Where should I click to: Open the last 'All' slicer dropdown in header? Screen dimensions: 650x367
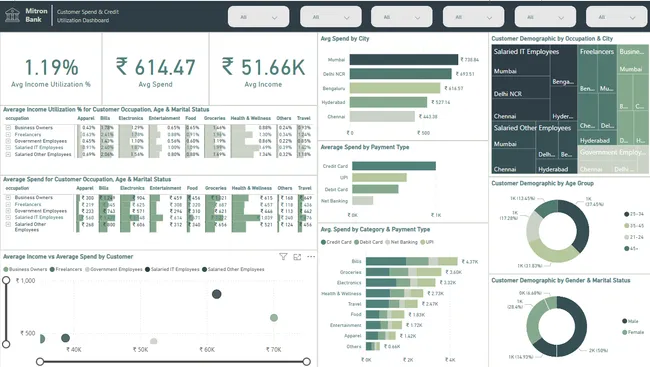(x=616, y=17)
